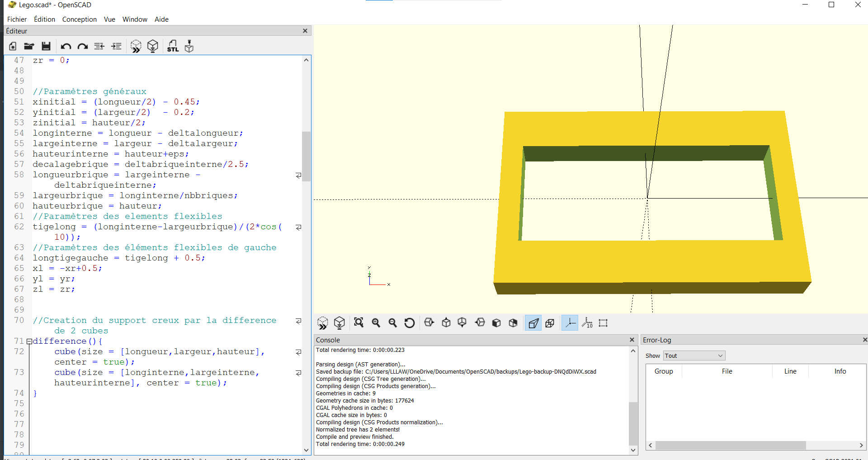This screenshot has height=460, width=868.
Task: Reset the 3D view
Action: [410, 323]
